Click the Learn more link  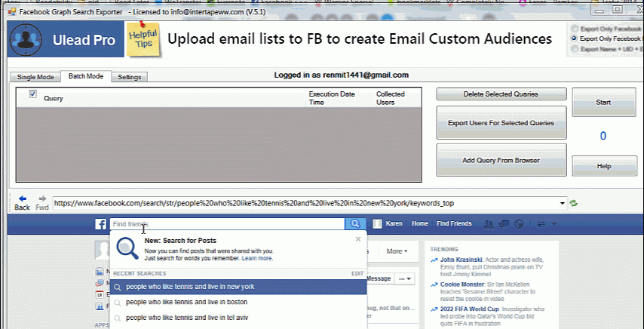pos(256,258)
